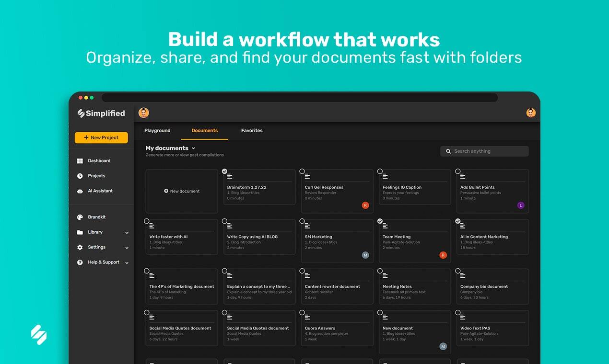The height and width of the screenshot is (364, 609).
Task: Open the Meeting Notes document title
Action: coord(397,286)
